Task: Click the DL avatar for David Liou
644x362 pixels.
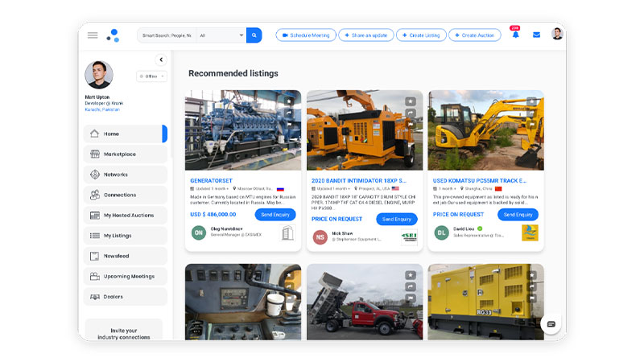Action: click(441, 232)
